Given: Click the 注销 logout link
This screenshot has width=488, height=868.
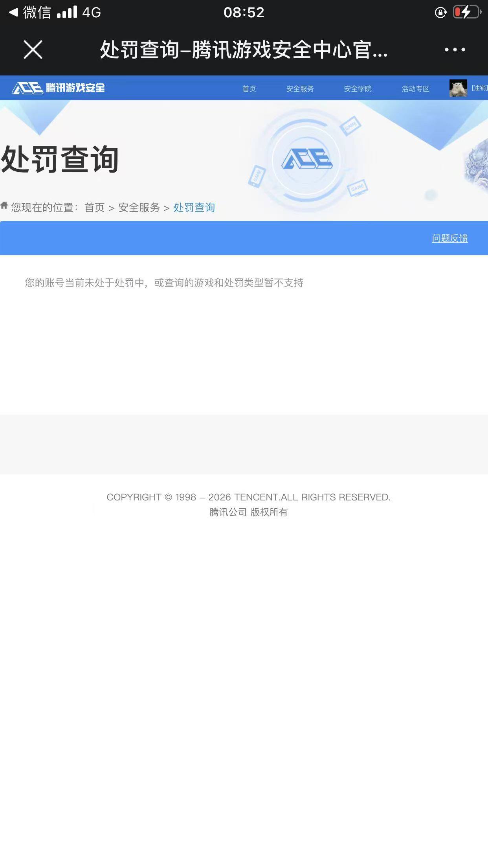Looking at the screenshot, I should pyautogui.click(x=479, y=88).
